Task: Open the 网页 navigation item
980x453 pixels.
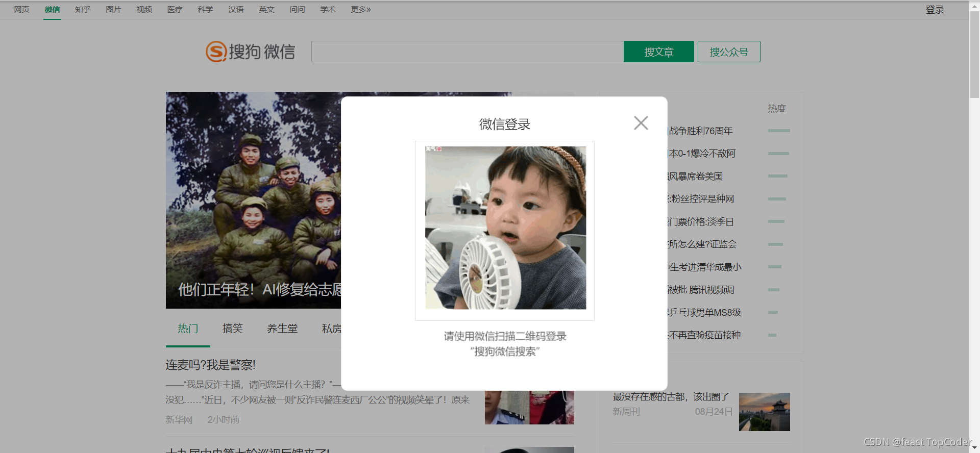Action: tap(21, 9)
